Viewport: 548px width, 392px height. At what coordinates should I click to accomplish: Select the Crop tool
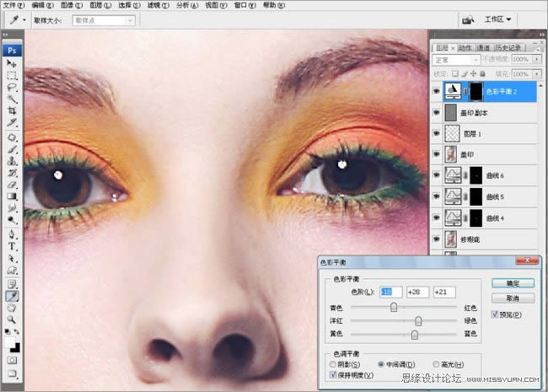(x=12, y=110)
